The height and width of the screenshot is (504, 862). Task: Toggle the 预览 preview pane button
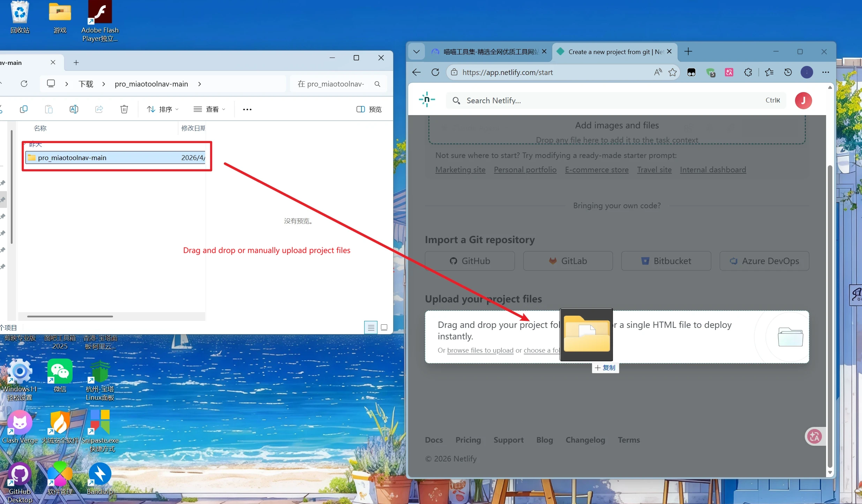(369, 109)
